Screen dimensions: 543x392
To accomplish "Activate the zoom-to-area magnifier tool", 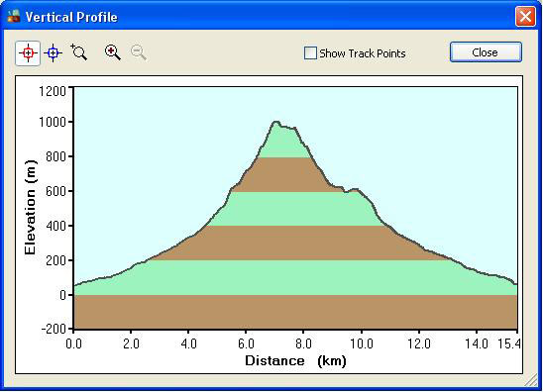I will [78, 52].
